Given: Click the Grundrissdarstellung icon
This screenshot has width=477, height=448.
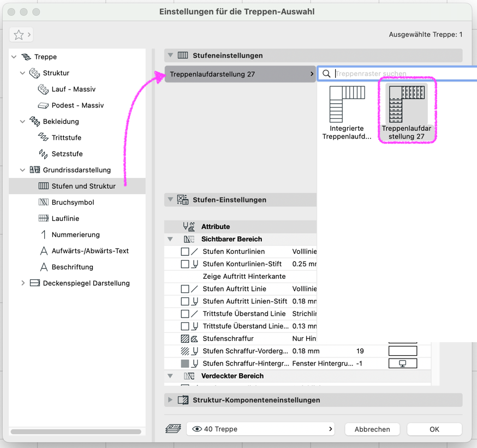Looking at the screenshot, I should point(35,170).
